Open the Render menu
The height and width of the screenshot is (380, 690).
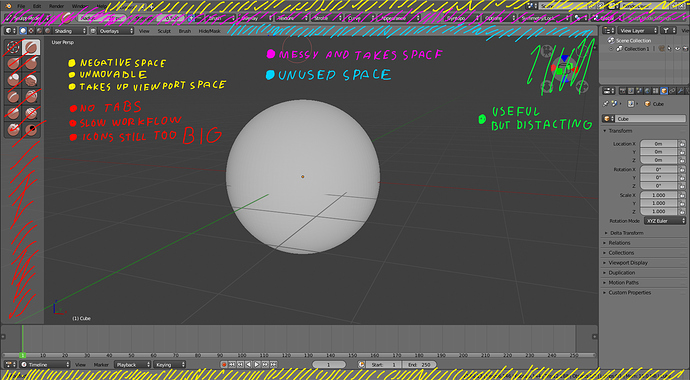[x=56, y=6]
